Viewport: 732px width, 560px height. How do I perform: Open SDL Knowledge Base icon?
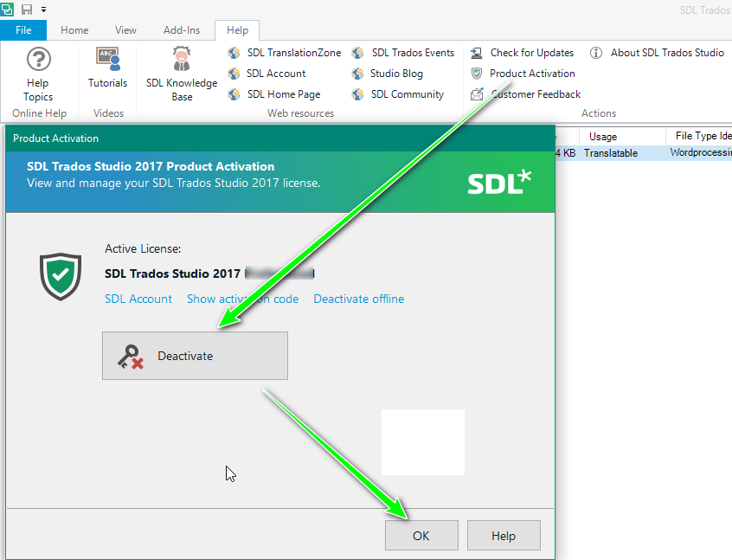pyautogui.click(x=182, y=60)
